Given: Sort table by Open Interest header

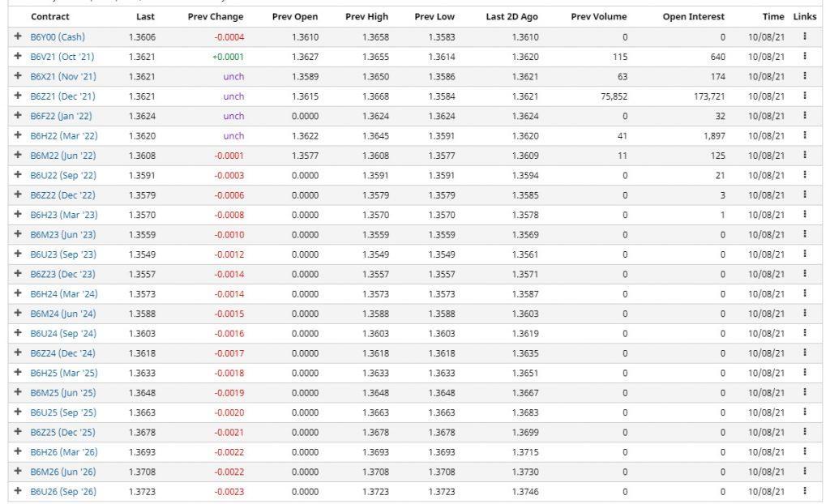Looking at the screenshot, I should (694, 16).
